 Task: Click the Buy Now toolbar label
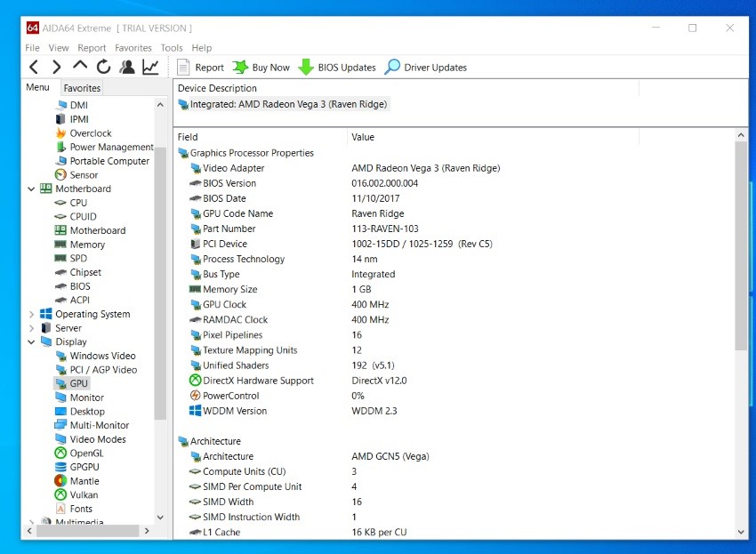point(271,68)
